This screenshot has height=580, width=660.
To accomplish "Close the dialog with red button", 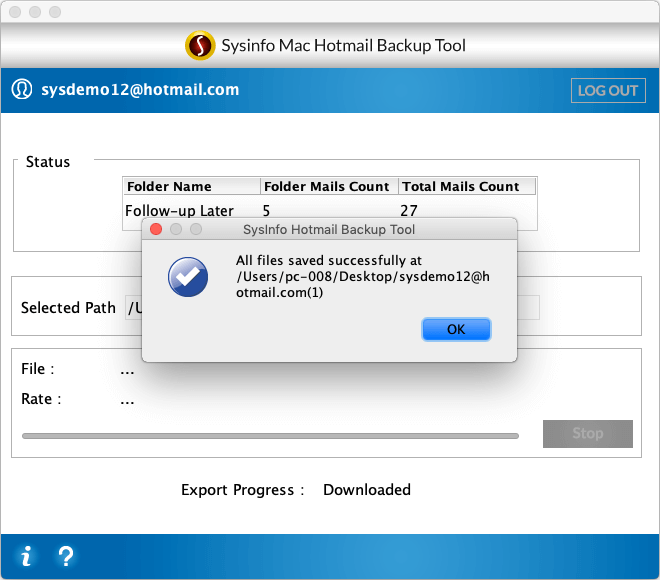I will 156,229.
